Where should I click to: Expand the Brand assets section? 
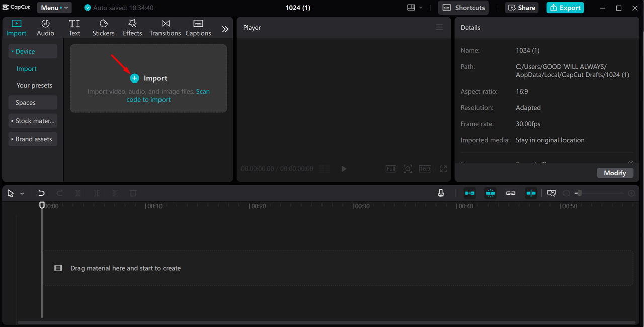(33, 139)
